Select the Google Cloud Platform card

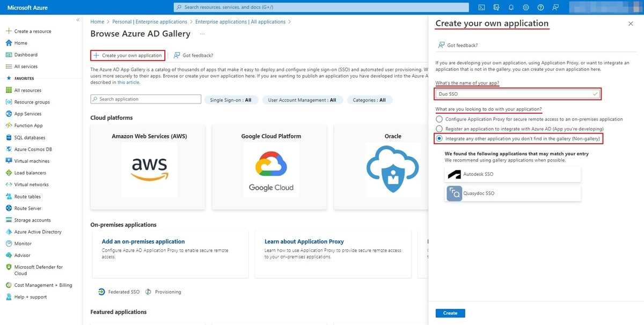pos(269,167)
